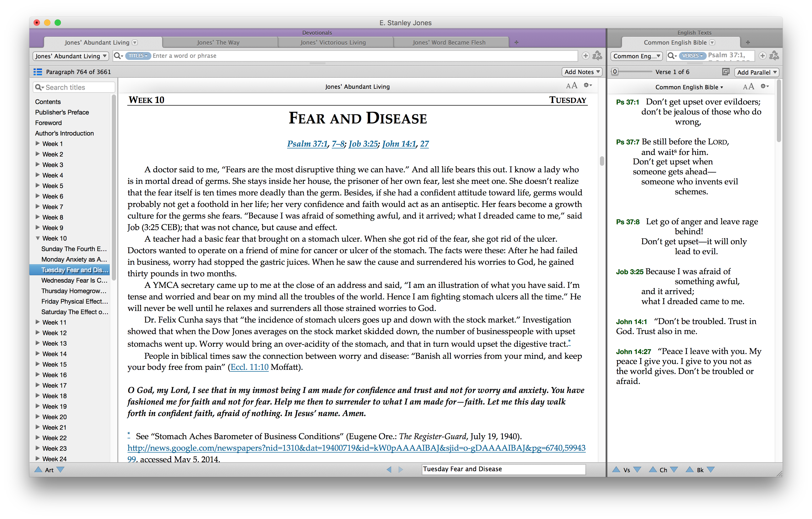This screenshot has width=812, height=519.
Task: Click the pane layout icon beside Add Parallel
Action: 726,72
